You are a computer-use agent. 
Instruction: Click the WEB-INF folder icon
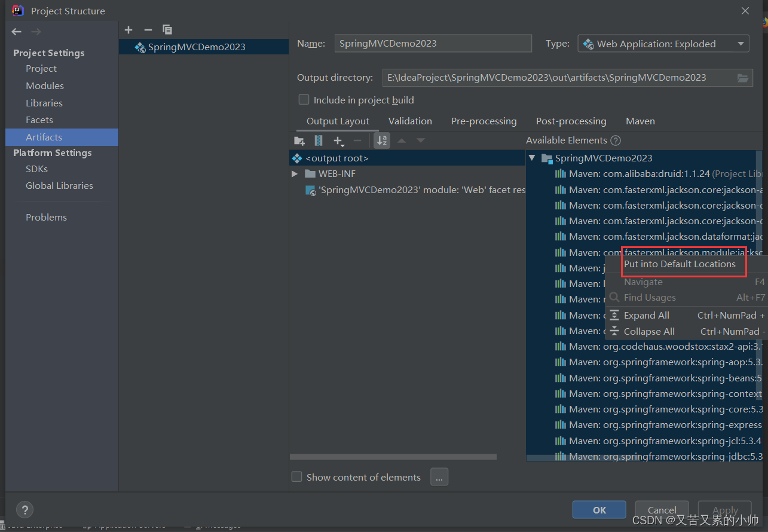(310, 173)
